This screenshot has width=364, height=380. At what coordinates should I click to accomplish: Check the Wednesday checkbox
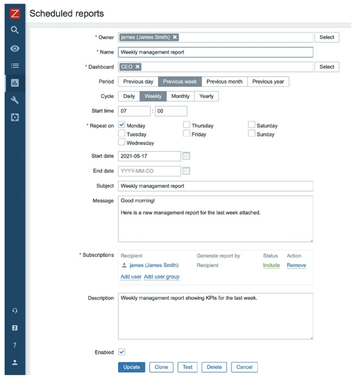tap(122, 142)
